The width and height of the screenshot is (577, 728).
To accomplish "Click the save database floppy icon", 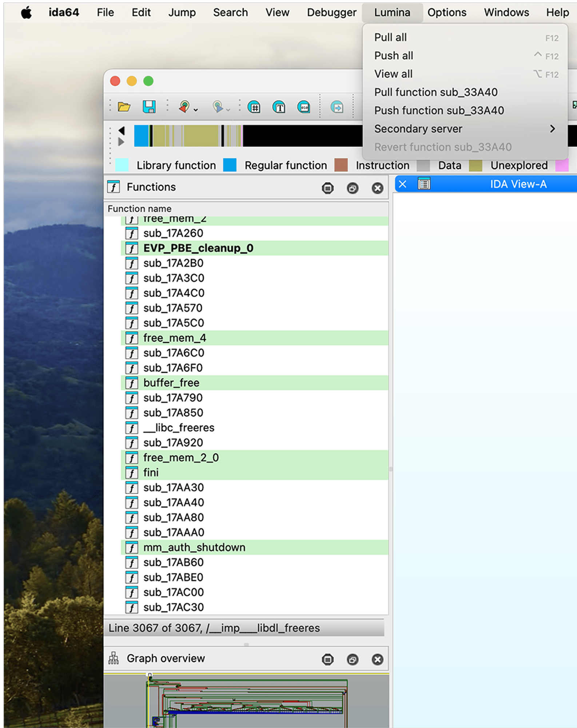I will [149, 107].
